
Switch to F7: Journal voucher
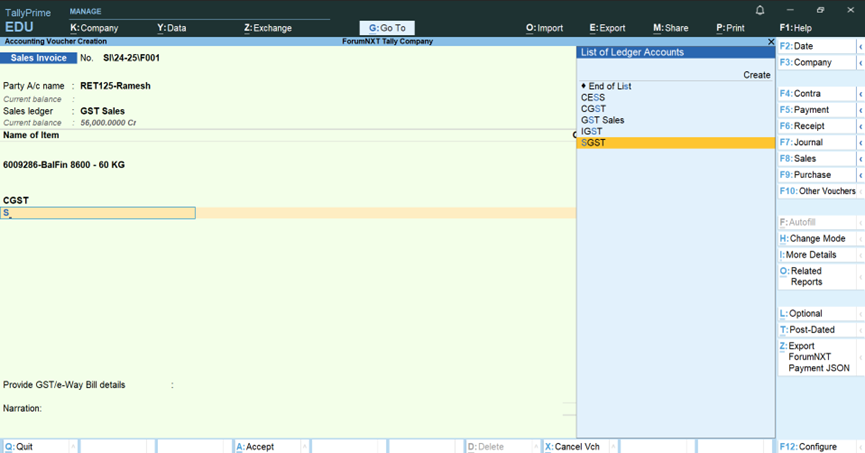click(x=816, y=142)
